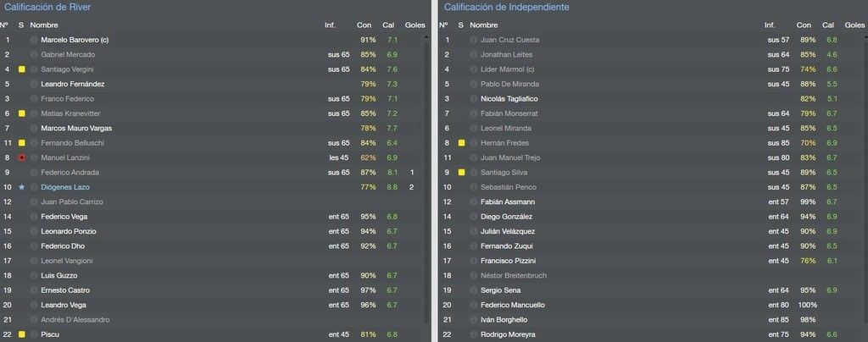868x342 pixels.
Task: Click info icon beside Nicolás Tagliafico
Action: point(473,99)
